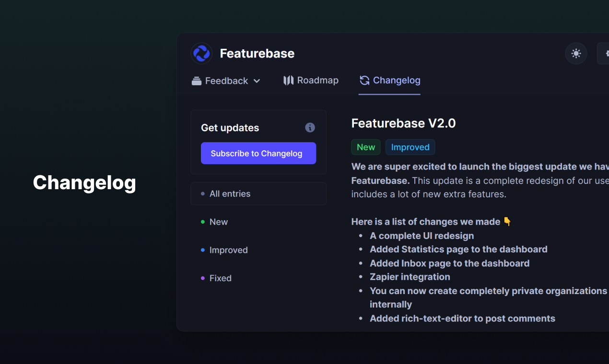Click the Feedback stack icon

pyautogui.click(x=197, y=81)
